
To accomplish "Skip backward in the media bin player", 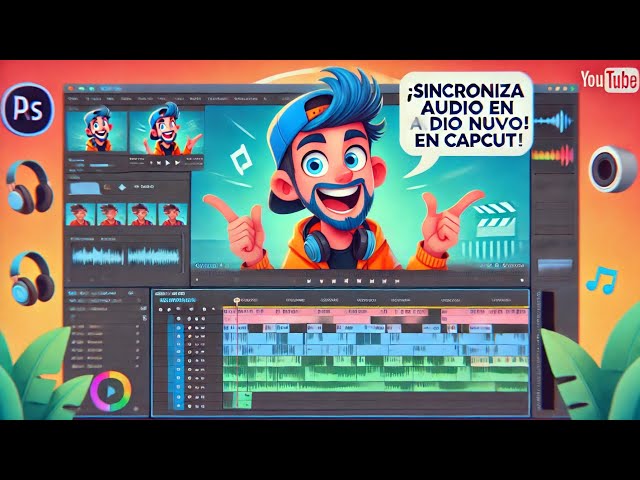I will (158, 163).
